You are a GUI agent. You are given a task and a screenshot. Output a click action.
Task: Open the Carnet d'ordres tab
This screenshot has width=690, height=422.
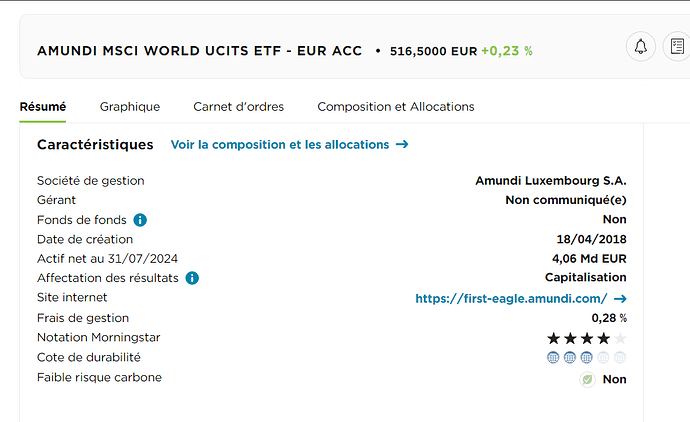239,107
